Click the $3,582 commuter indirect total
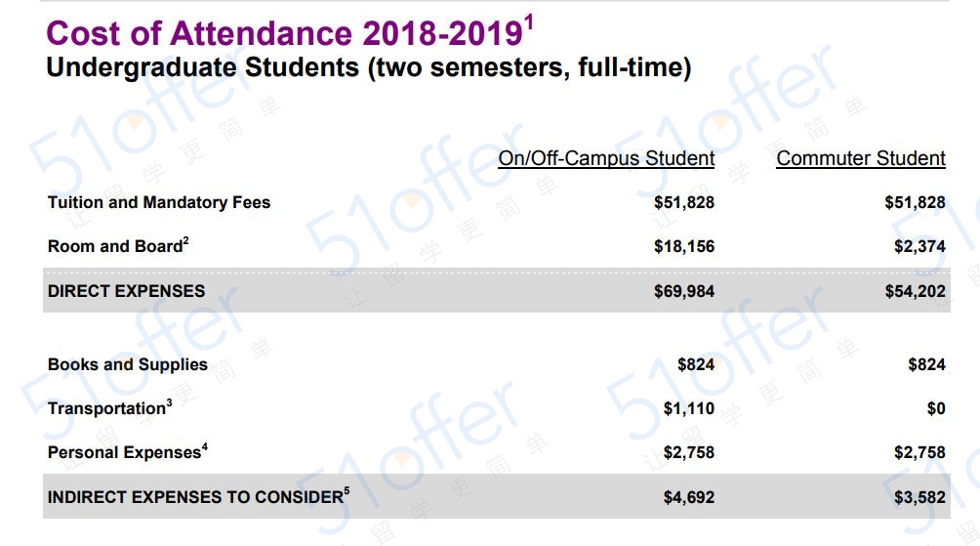This screenshot has width=980, height=546. (919, 497)
